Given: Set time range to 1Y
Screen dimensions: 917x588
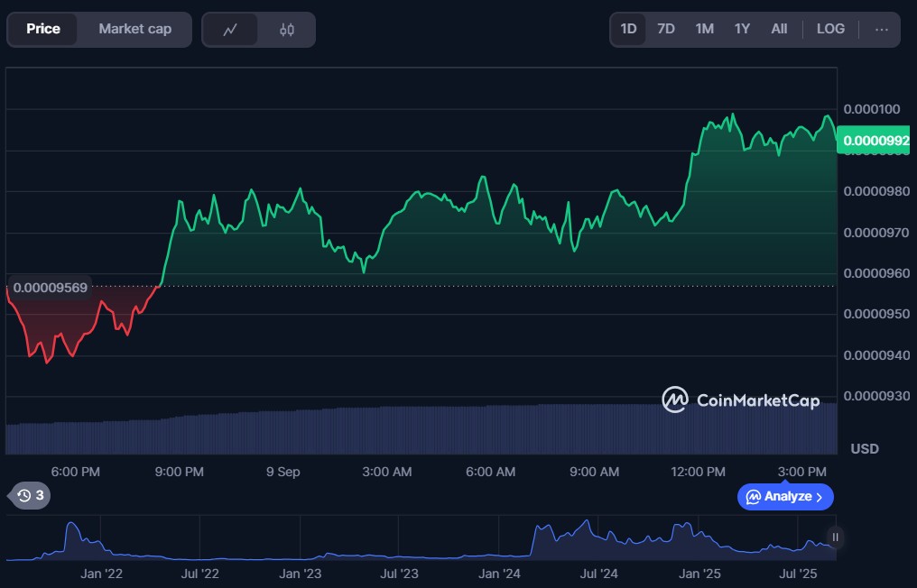Looking at the screenshot, I should (742, 29).
